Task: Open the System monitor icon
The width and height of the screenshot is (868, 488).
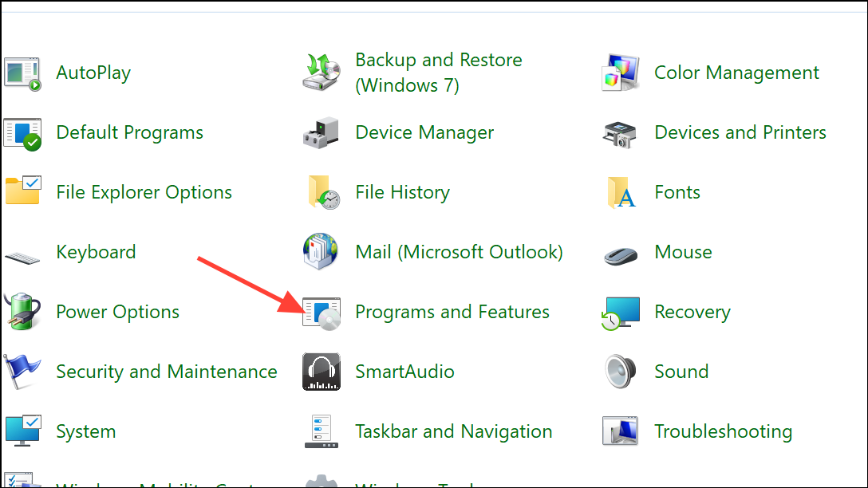Action: (23, 431)
